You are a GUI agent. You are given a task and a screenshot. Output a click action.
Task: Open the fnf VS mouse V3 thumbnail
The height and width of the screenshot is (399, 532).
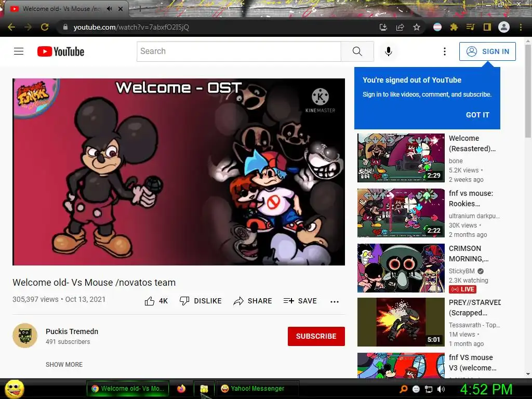(401, 366)
